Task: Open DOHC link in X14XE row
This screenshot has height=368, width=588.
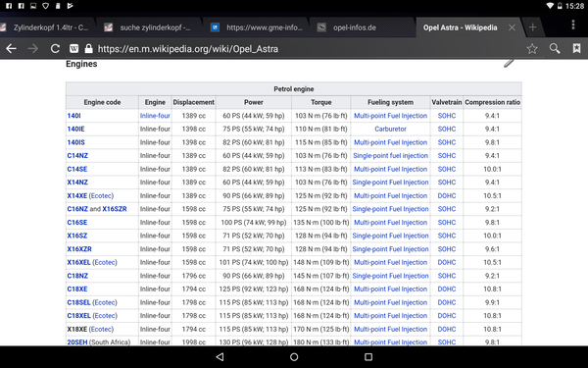Action: [447, 195]
